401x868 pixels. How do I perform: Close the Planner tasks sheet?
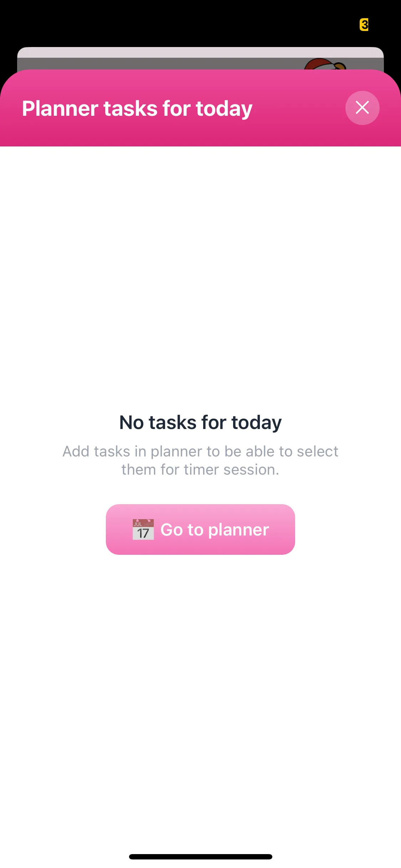[x=362, y=108]
